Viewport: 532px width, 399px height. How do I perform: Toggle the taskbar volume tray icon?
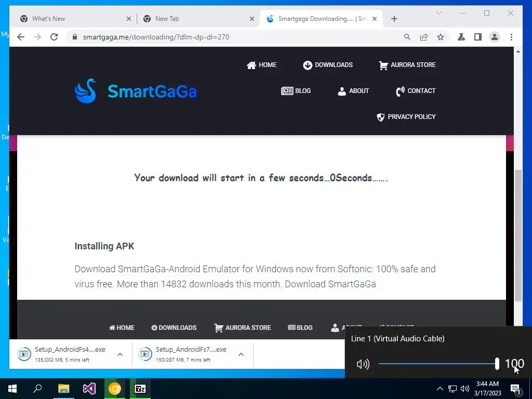point(465,389)
